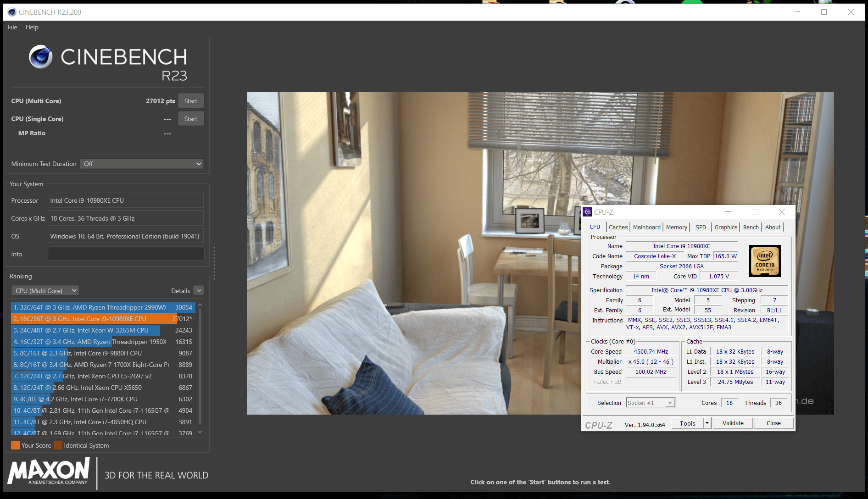Screen dimensions: 868x499
Task: Click the CPU-Z logo text at bottom
Action: [599, 425]
